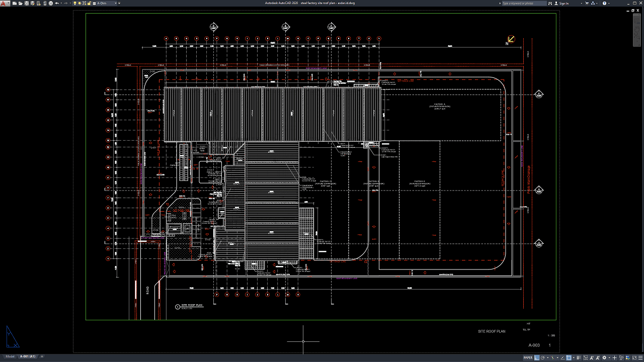644x362 pixels.
Task: Click the A-Dim layer color swatch
Action: (x=93, y=3)
